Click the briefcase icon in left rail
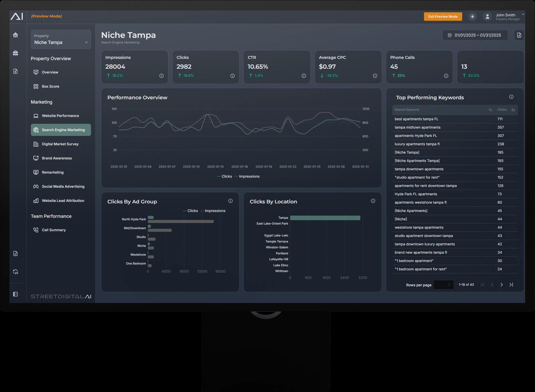The height and width of the screenshot is (392, 535). pos(15,53)
